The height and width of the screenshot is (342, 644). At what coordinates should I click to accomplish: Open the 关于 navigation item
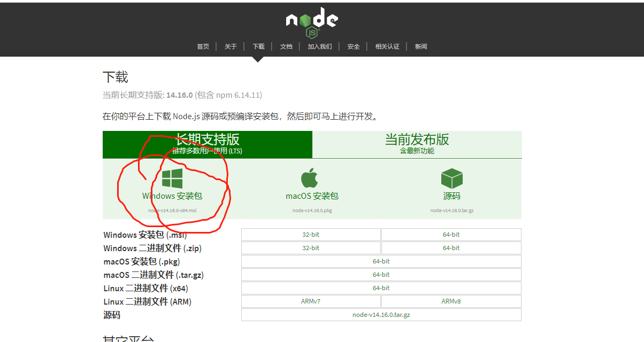point(231,46)
